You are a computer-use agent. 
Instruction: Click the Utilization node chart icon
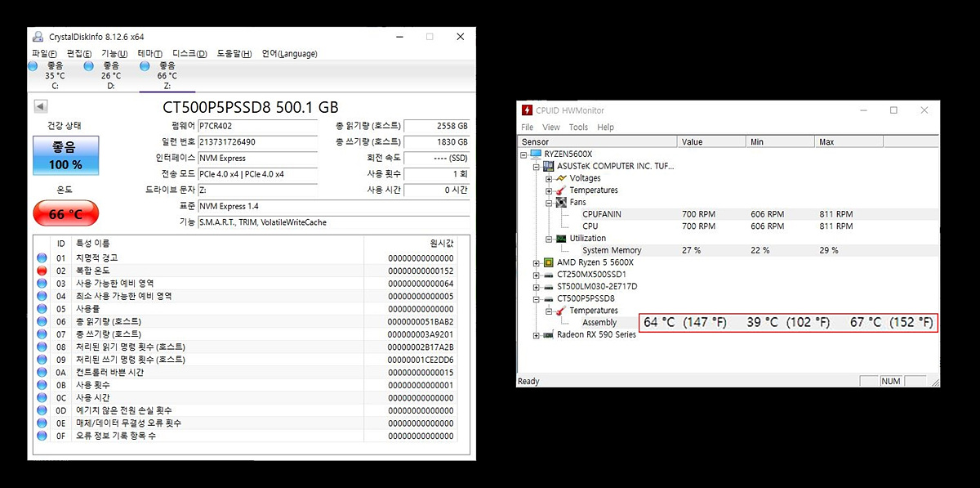pyautogui.click(x=561, y=239)
